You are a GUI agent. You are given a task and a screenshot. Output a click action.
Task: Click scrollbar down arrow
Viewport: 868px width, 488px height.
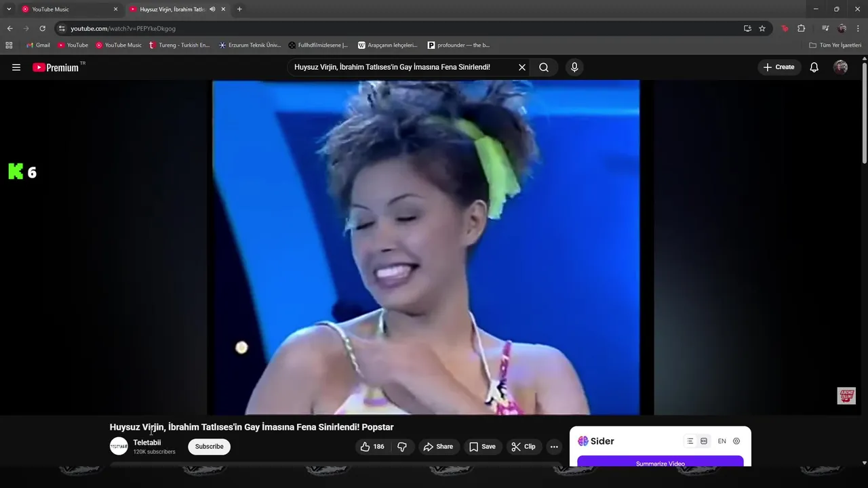pyautogui.click(x=864, y=463)
